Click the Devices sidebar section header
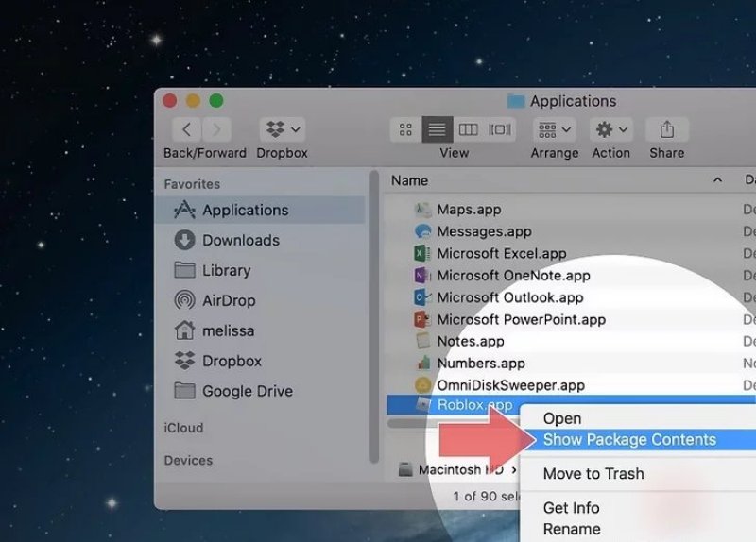756x542 pixels. point(188,461)
